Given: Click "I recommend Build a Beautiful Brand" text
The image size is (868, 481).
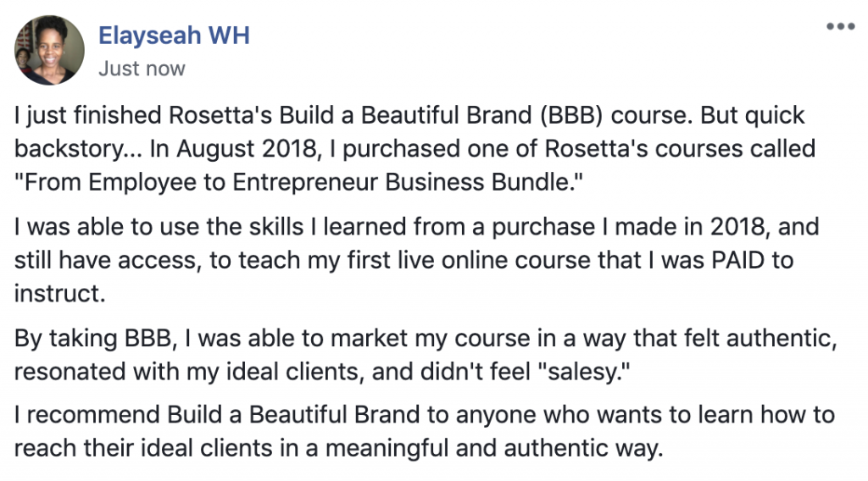Looking at the screenshot, I should [217, 415].
